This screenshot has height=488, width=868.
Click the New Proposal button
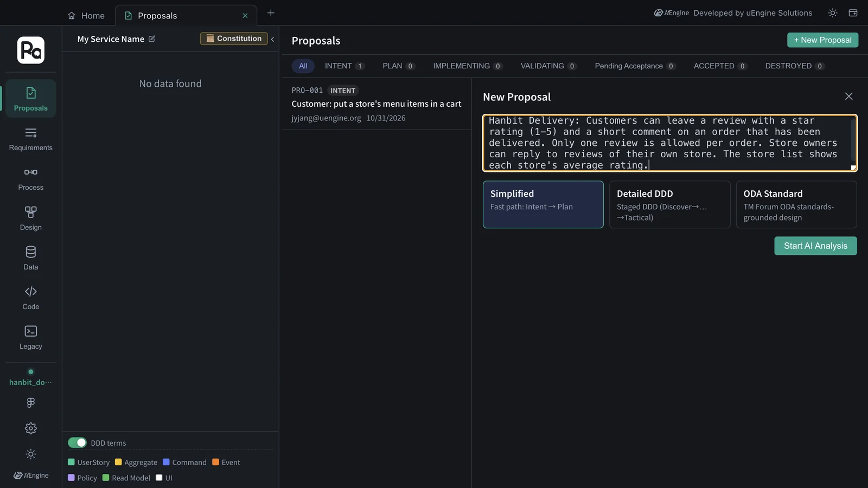point(822,40)
